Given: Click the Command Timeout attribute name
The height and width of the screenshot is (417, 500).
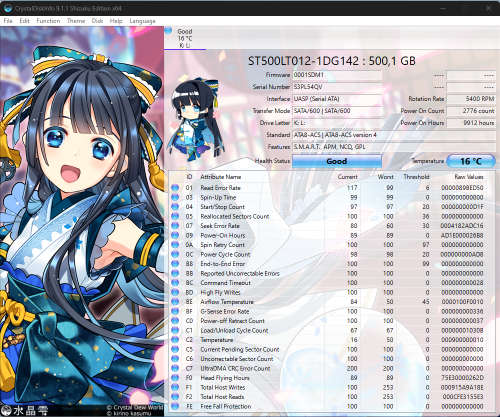Looking at the screenshot, I should point(226,283).
